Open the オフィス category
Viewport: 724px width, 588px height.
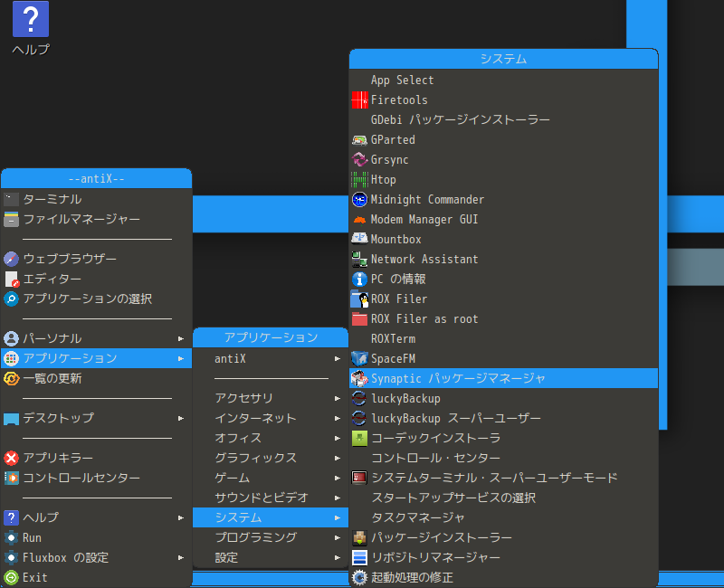(x=270, y=438)
